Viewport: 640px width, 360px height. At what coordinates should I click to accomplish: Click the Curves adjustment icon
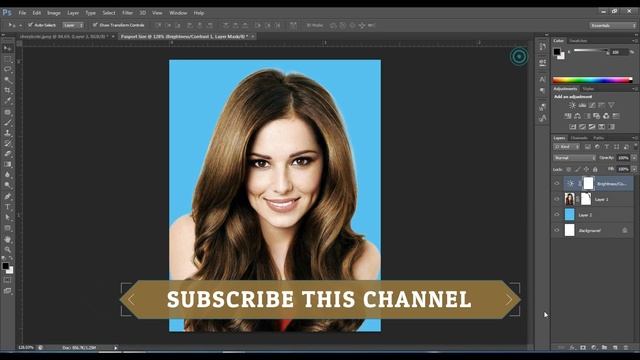tap(592, 105)
